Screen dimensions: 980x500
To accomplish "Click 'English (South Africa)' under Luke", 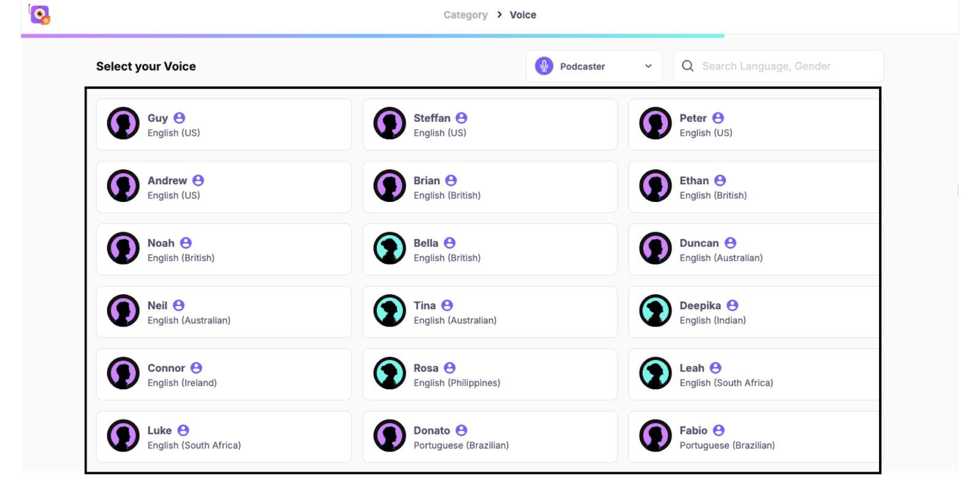I will [x=194, y=445].
